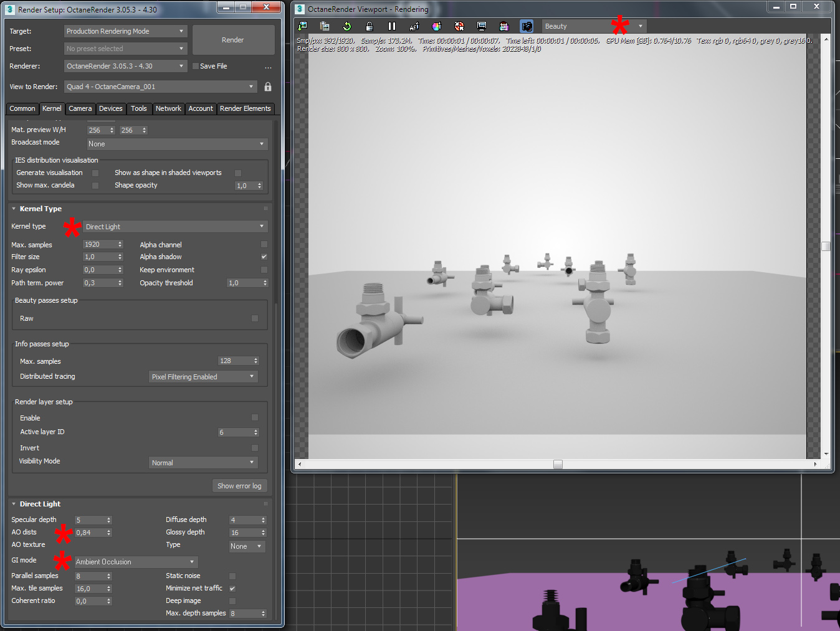Open the View to Render dropdown
The width and height of the screenshot is (840, 631).
(x=160, y=87)
